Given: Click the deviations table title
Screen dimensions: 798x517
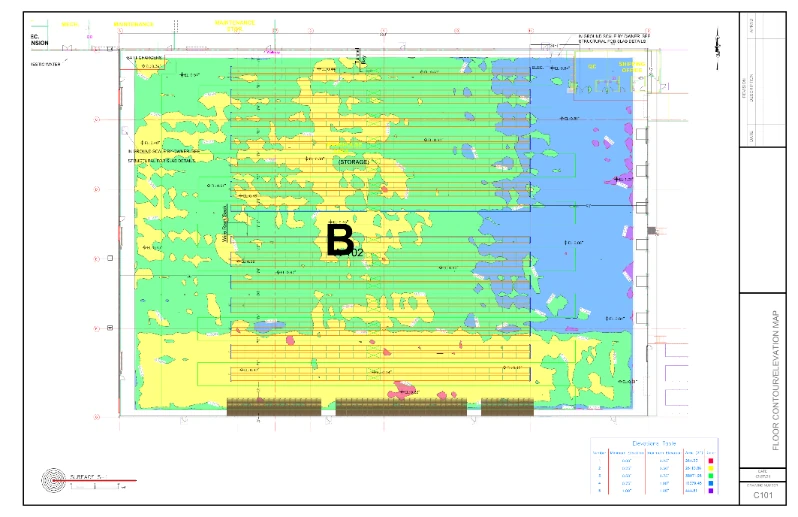Looking at the screenshot, I should (654, 444).
